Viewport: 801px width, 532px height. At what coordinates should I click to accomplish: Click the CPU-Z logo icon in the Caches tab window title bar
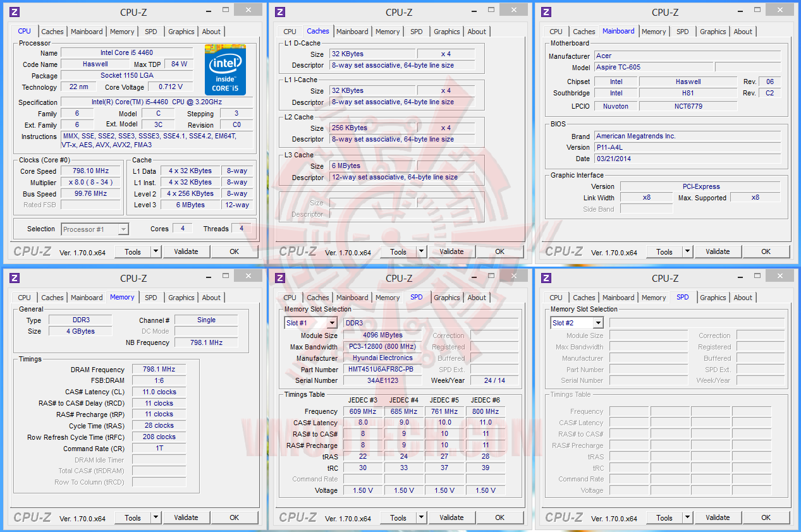click(x=281, y=12)
